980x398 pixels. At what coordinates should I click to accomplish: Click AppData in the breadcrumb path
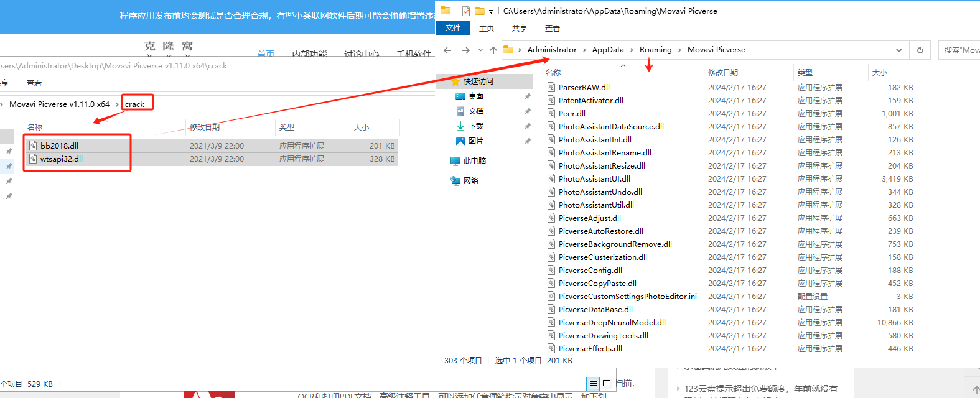click(x=608, y=50)
